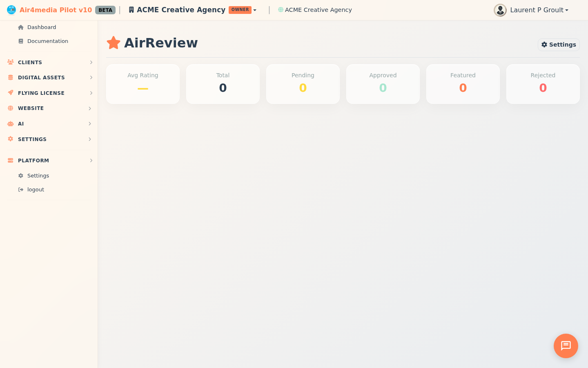Click the Digital Assets stack icon
Image resolution: width=588 pixels, height=368 pixels.
pyautogui.click(x=10, y=77)
